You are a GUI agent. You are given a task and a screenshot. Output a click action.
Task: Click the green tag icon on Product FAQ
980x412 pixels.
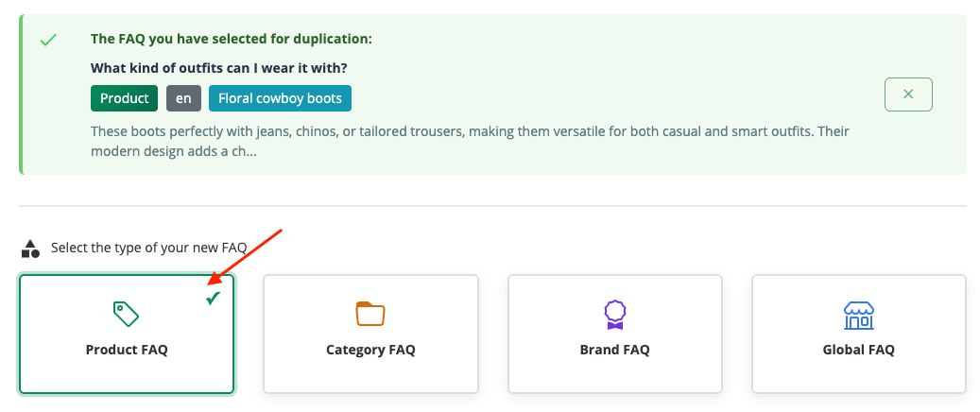point(126,313)
